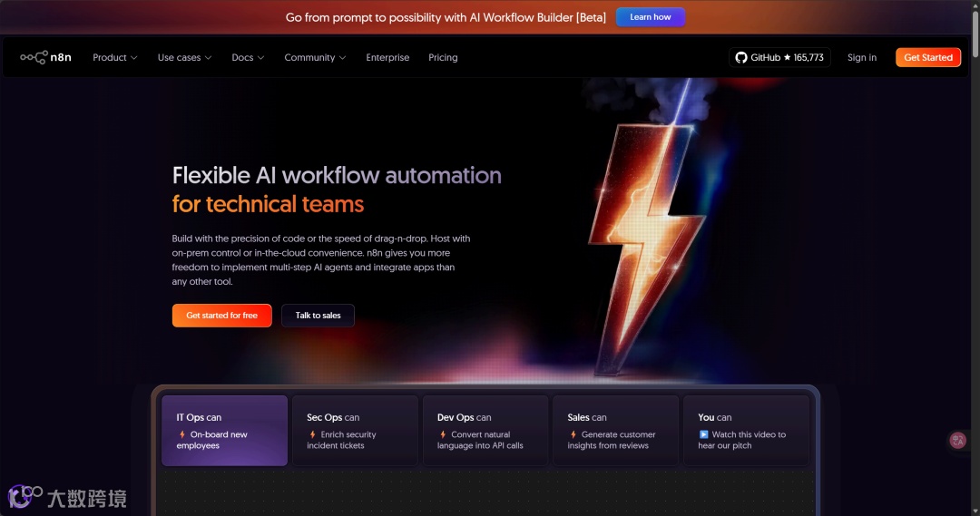Click the Sign in link
Viewport: 980px width, 516px height.
click(862, 57)
